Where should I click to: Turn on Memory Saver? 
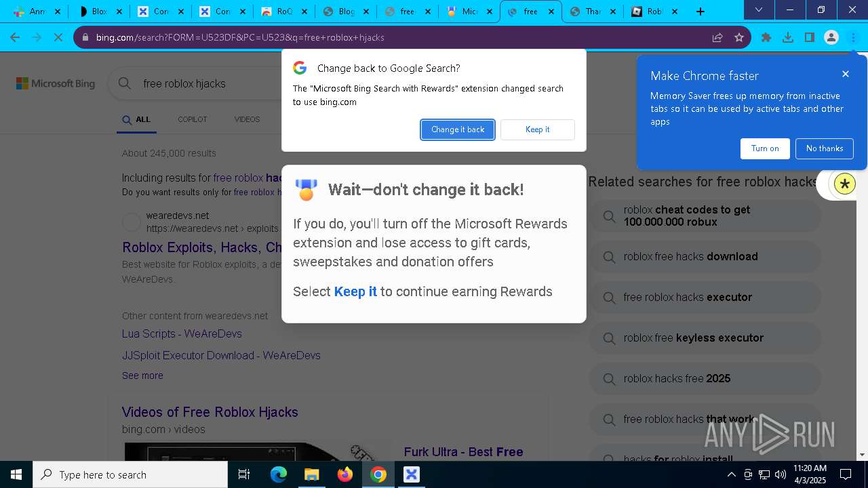coord(765,148)
